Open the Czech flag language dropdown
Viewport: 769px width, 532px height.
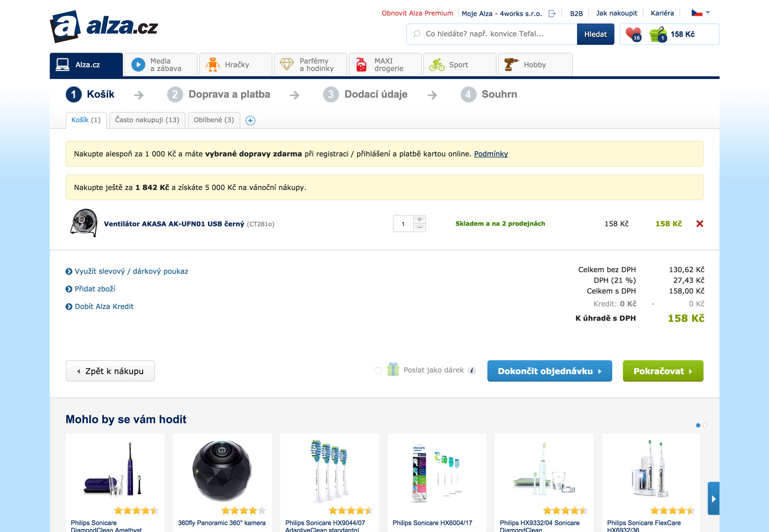click(x=701, y=13)
